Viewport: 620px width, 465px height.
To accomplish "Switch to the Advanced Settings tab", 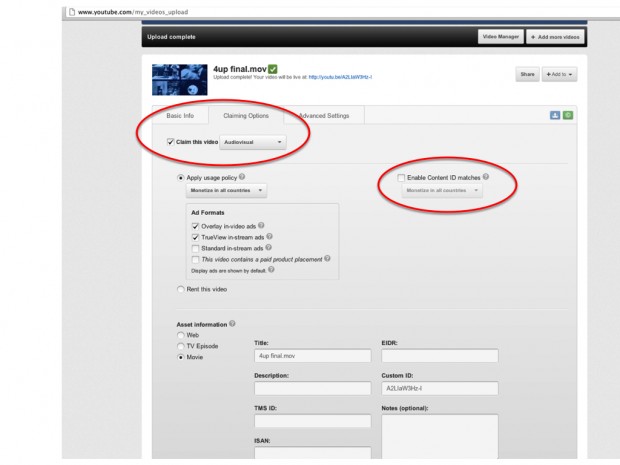I will coord(324,115).
